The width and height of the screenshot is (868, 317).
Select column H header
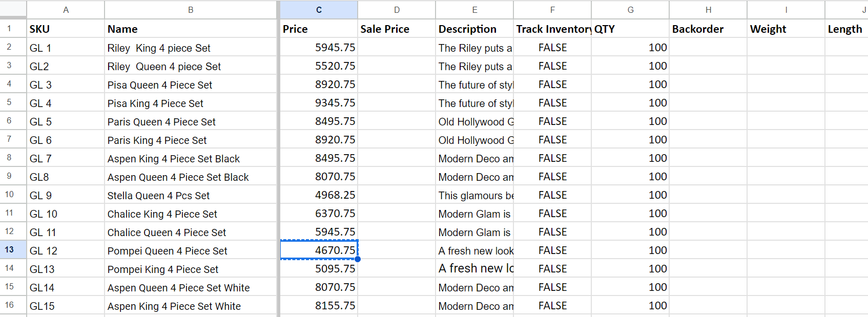[708, 10]
